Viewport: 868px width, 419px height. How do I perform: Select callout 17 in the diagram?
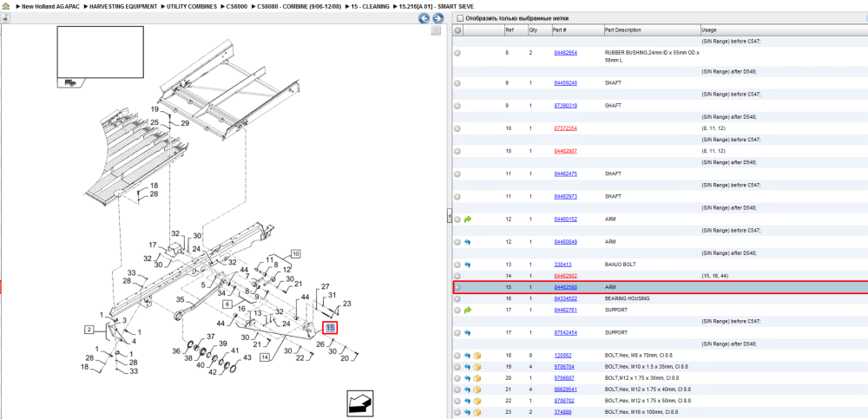tap(153, 244)
